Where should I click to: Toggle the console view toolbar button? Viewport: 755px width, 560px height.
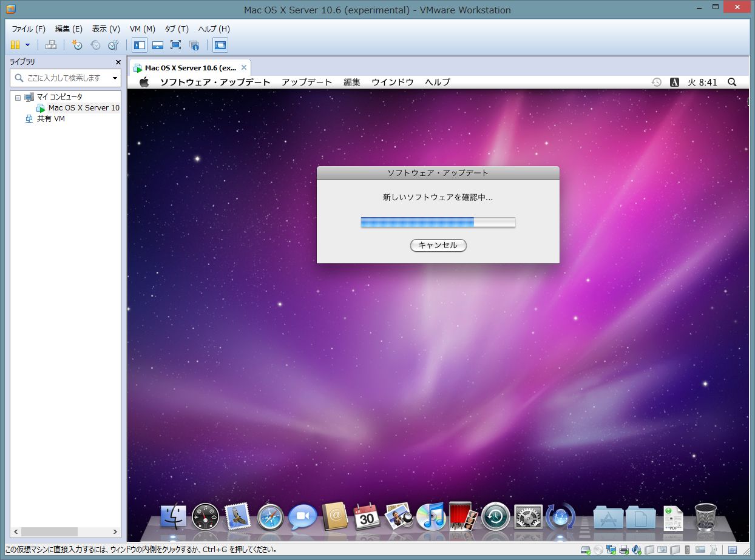220,45
